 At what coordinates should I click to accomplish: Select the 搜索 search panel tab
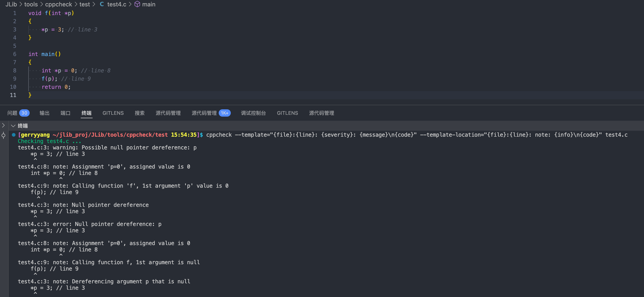pos(140,113)
